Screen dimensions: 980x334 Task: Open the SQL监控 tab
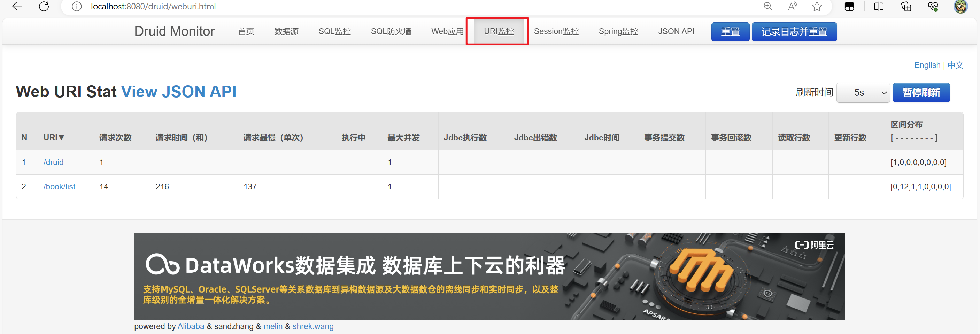[335, 31]
